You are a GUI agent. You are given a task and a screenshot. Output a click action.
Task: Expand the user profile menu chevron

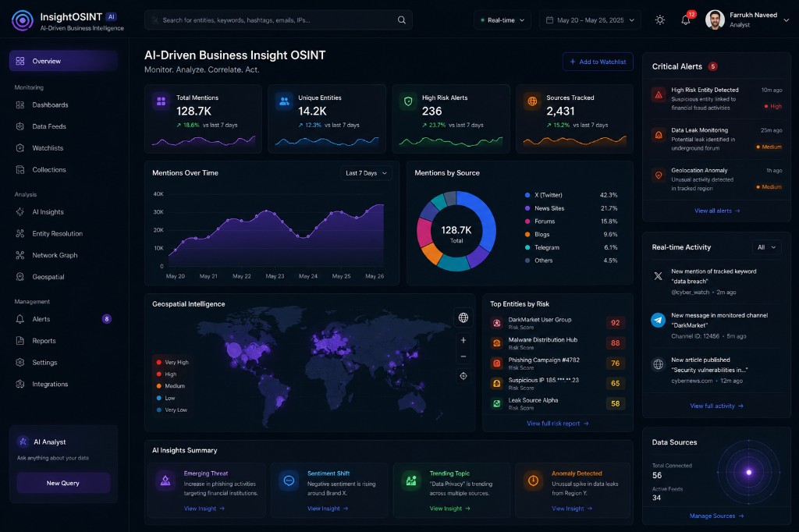(x=787, y=20)
